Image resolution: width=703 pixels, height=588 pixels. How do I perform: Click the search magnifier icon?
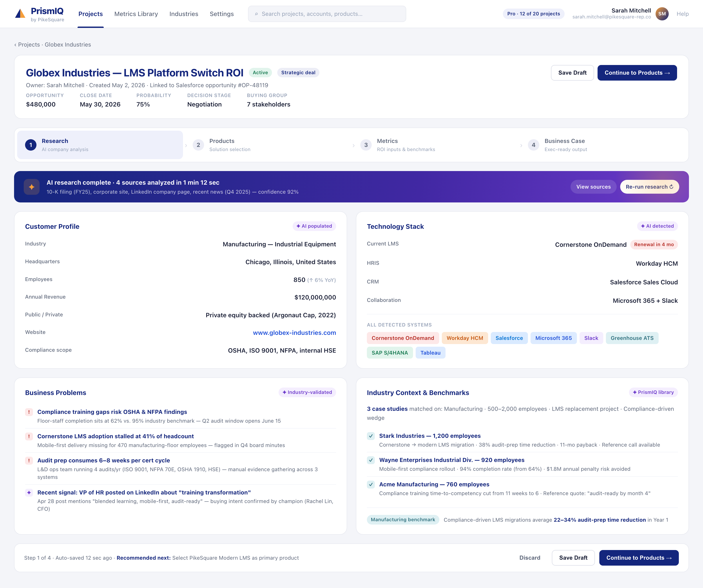(256, 14)
